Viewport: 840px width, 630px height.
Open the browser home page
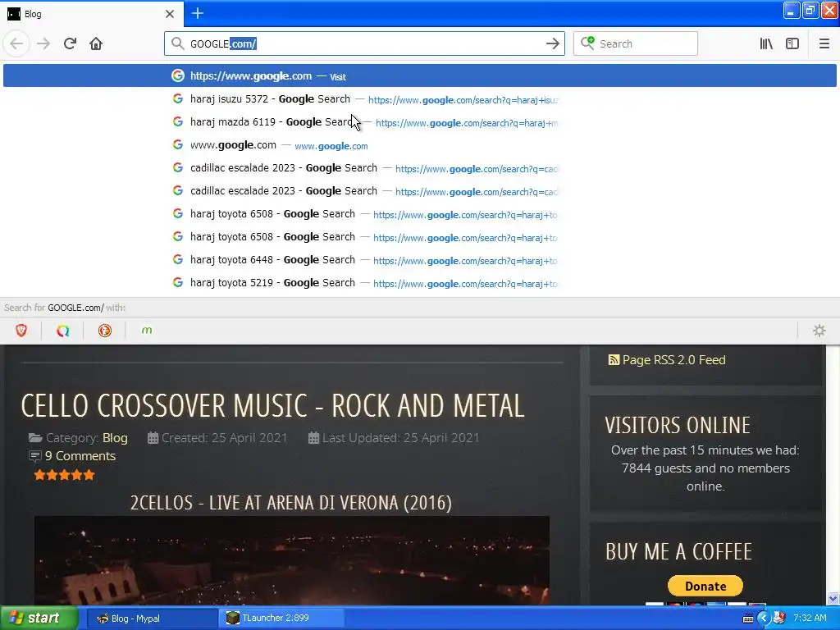tap(96, 43)
